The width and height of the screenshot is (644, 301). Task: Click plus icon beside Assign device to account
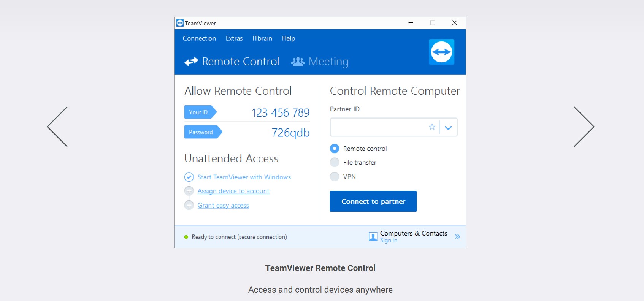click(x=189, y=191)
